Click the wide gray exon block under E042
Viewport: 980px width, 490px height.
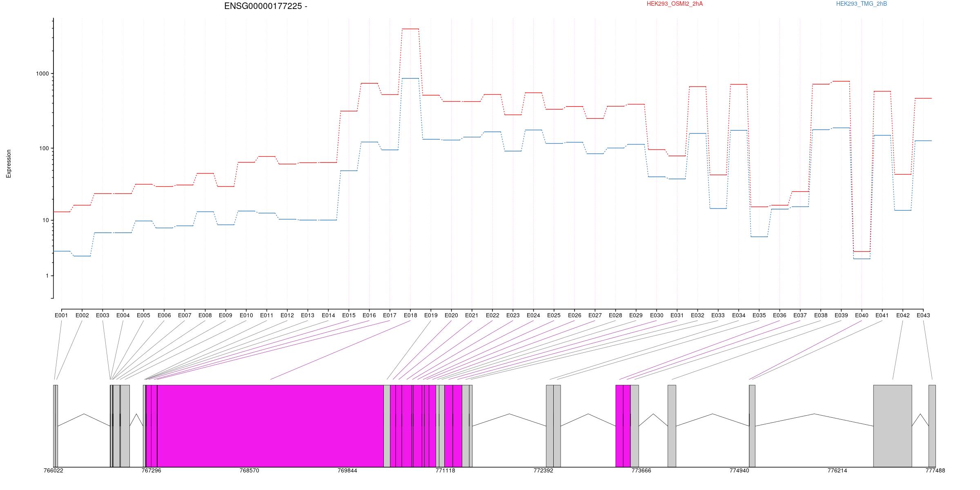tap(893, 426)
